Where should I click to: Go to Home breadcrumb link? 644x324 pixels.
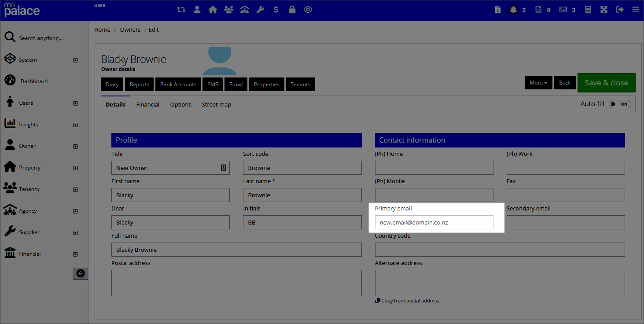(x=103, y=29)
